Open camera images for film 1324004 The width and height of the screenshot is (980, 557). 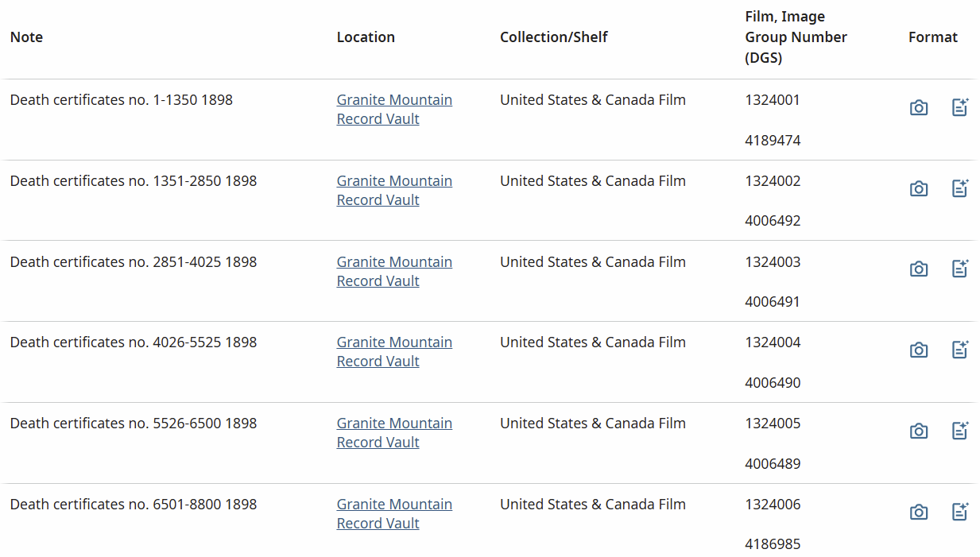pyautogui.click(x=919, y=350)
